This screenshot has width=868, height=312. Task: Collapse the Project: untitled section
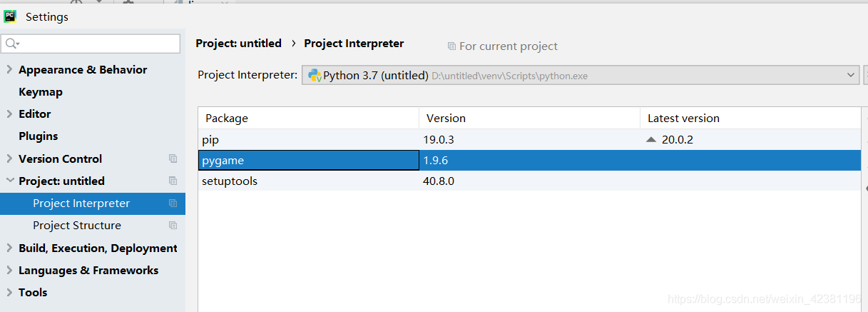(9, 181)
